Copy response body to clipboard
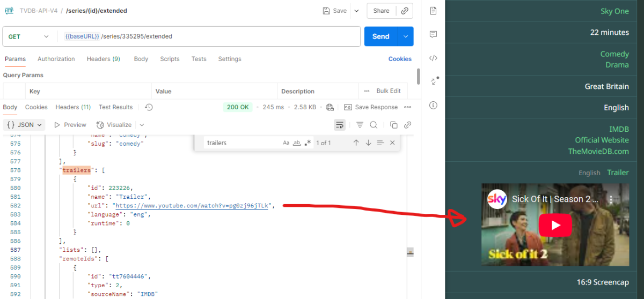The image size is (644, 299). (394, 125)
